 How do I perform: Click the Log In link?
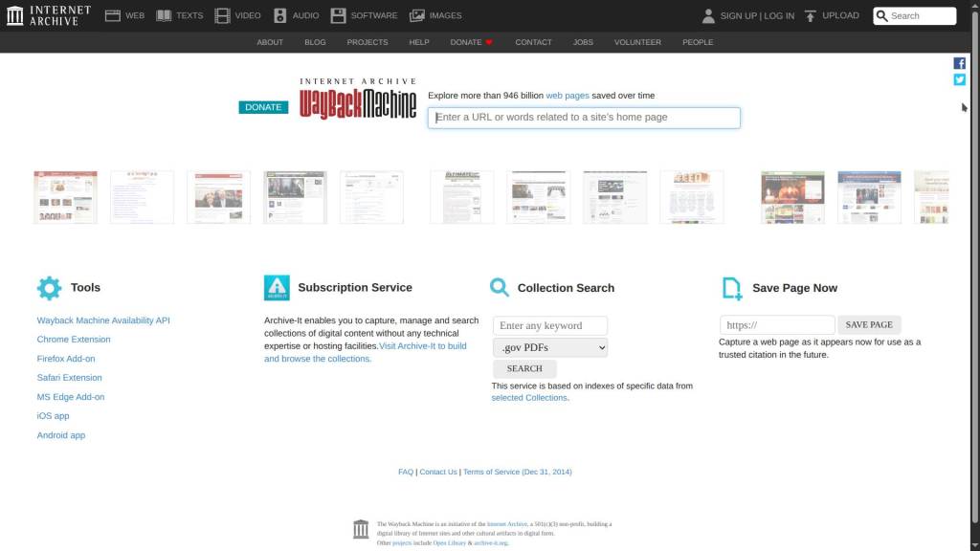pos(779,15)
